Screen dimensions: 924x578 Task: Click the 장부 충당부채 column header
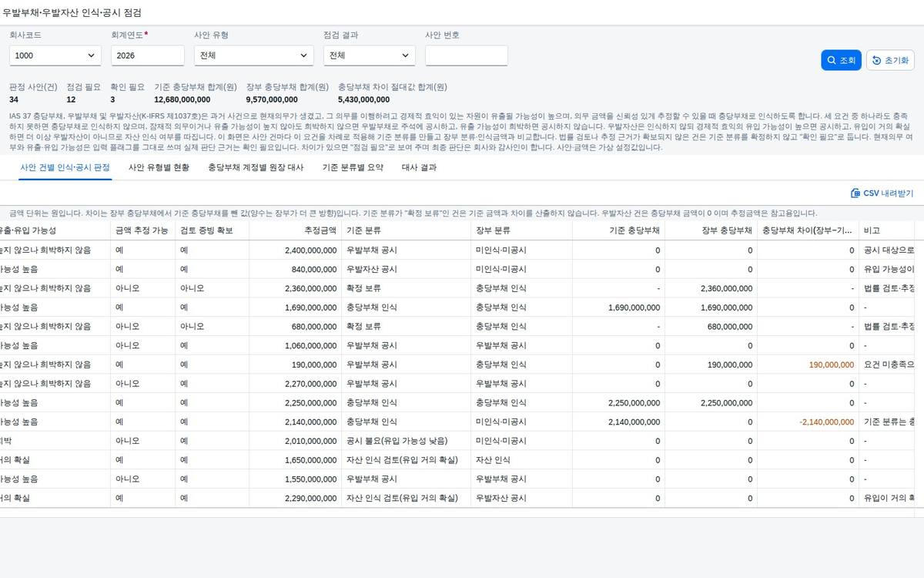(x=711, y=230)
